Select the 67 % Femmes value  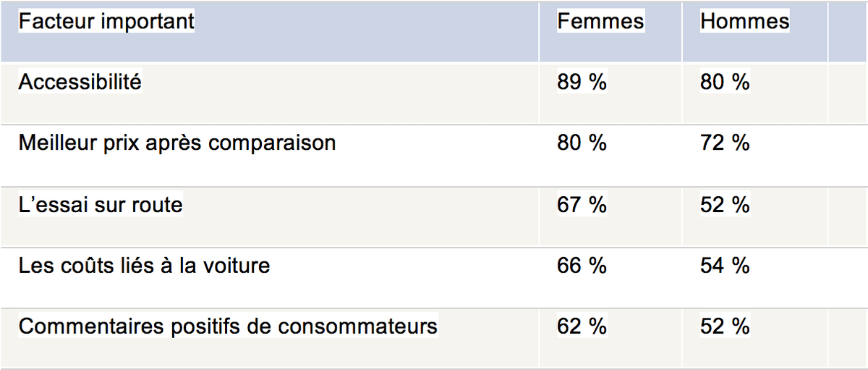click(x=582, y=205)
